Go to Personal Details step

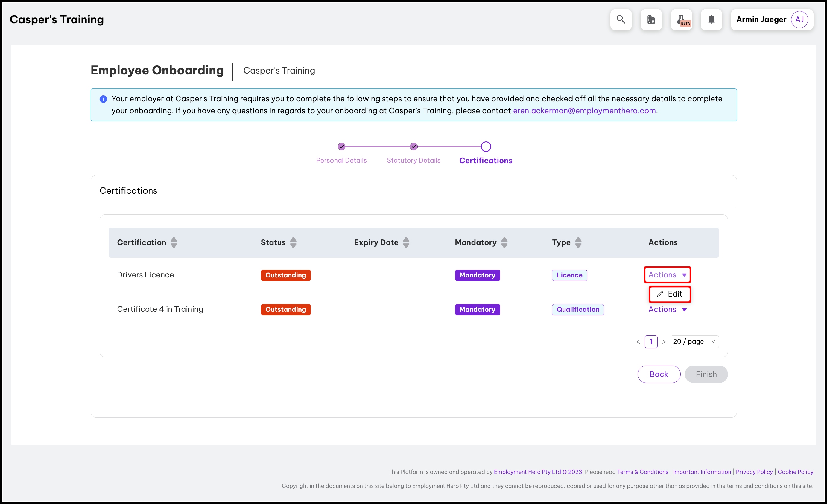click(x=341, y=160)
